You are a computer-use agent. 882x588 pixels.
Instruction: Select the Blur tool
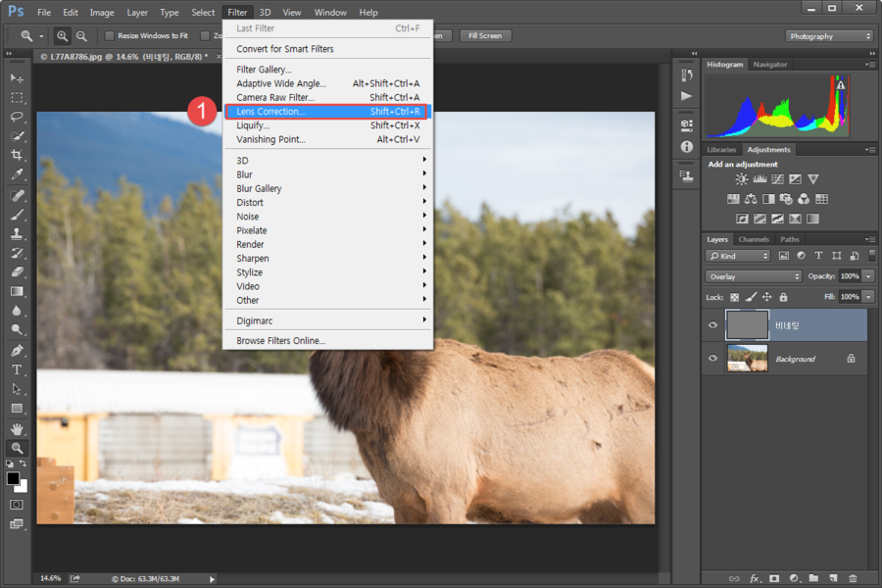click(x=17, y=311)
